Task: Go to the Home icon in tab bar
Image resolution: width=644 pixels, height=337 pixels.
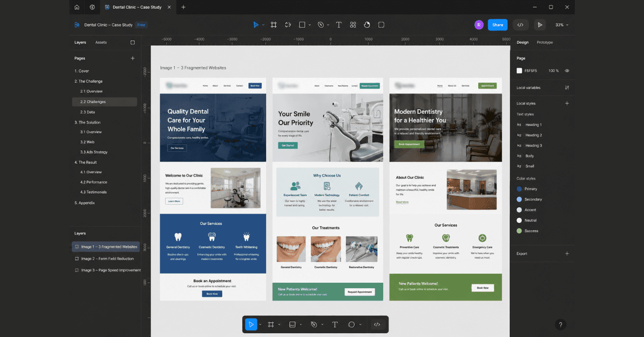Action: pos(77,7)
